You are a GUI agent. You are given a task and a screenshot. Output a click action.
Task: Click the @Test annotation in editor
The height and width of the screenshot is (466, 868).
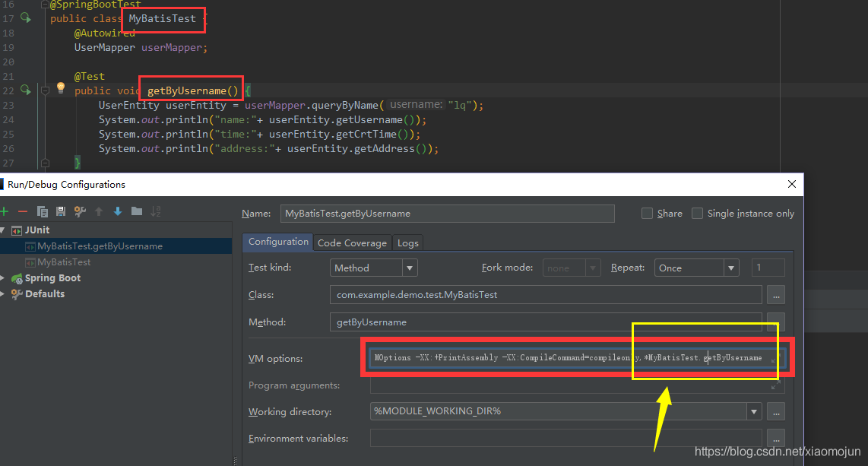click(x=90, y=76)
